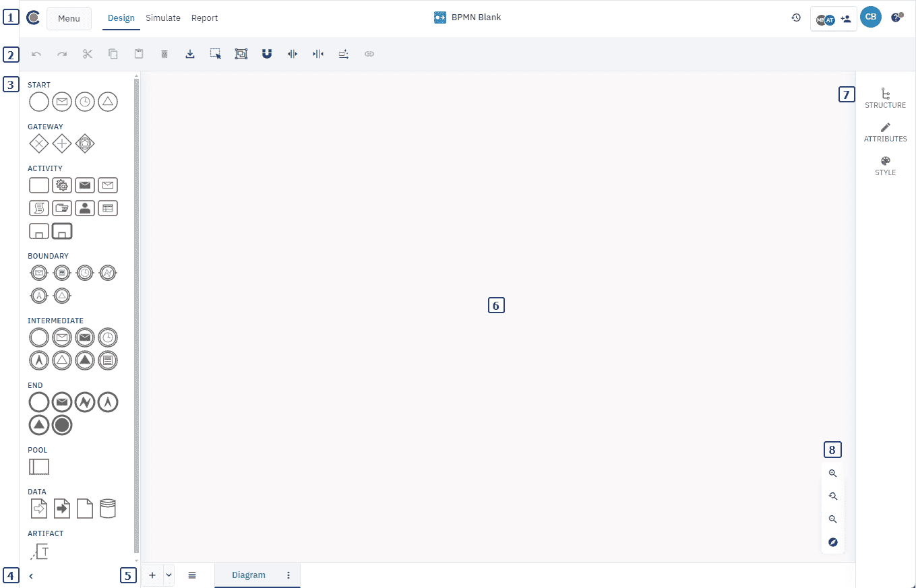Screen dimensions: 916x588
Task: Pick the Intermediate conditional event lined icon
Action: (x=108, y=360)
